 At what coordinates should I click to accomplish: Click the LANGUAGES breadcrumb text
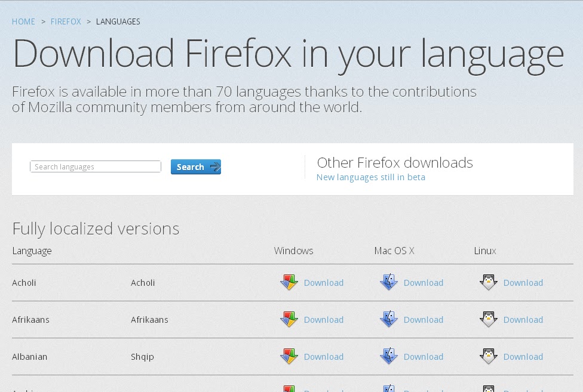tap(118, 21)
